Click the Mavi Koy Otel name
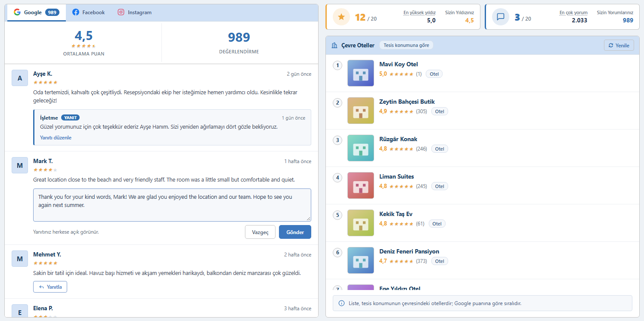This screenshot has height=321, width=644. pyautogui.click(x=399, y=65)
